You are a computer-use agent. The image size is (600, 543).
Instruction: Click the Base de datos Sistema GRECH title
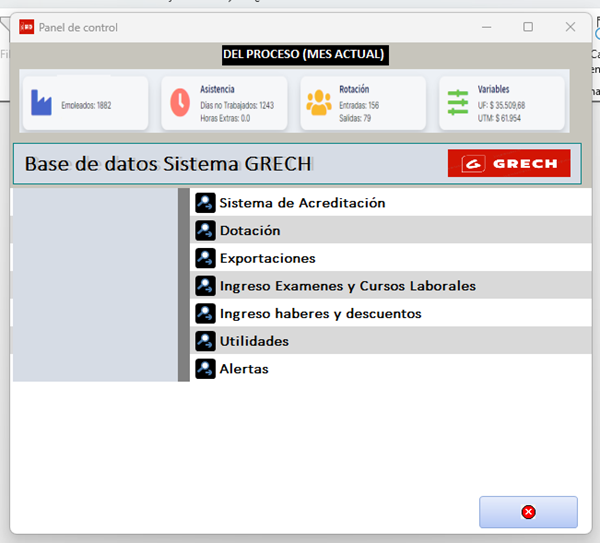pos(168,164)
